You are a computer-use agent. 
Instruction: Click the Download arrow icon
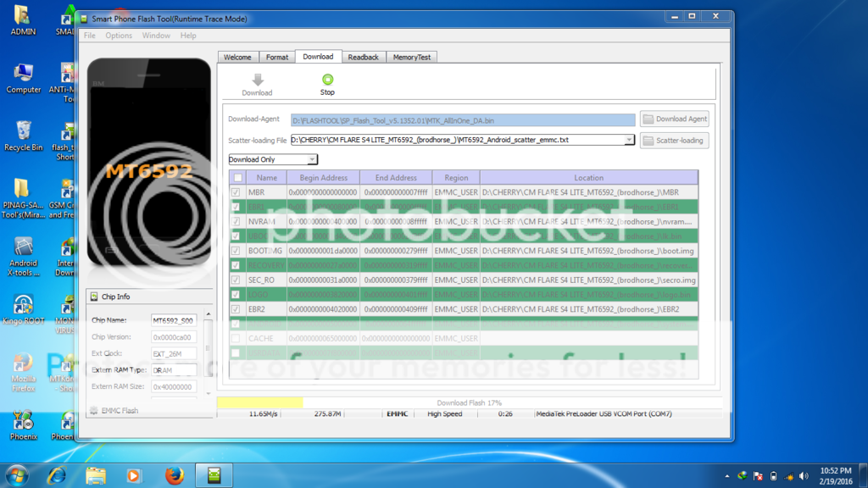click(257, 80)
